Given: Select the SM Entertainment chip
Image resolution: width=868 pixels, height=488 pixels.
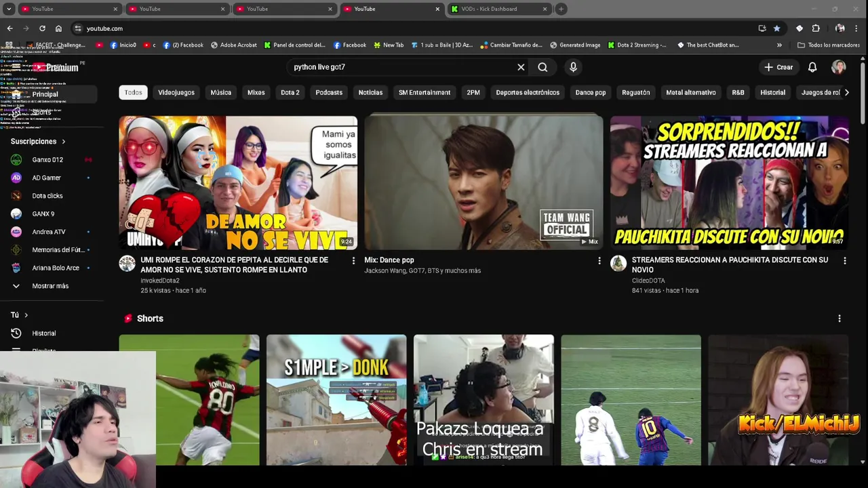Looking at the screenshot, I should [425, 92].
